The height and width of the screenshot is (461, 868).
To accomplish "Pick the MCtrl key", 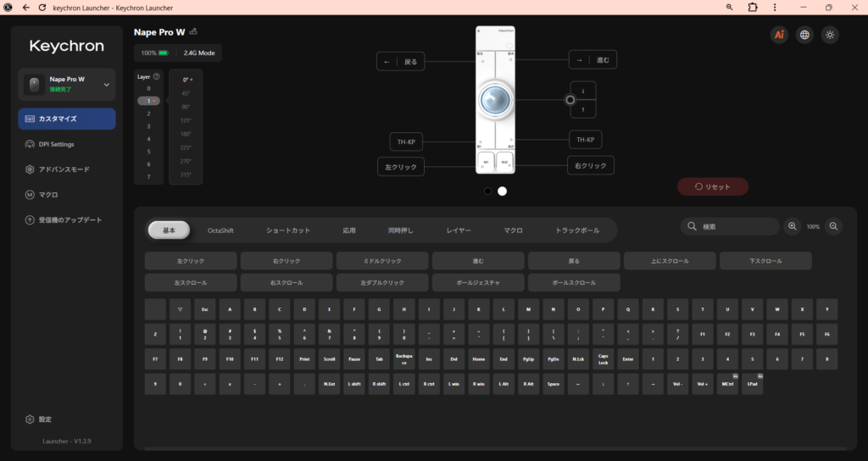I will pos(727,384).
